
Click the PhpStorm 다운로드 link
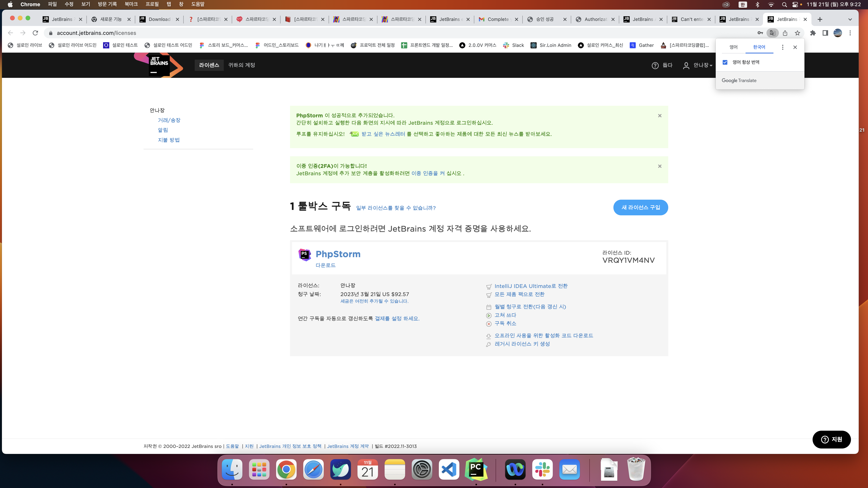[x=325, y=265]
